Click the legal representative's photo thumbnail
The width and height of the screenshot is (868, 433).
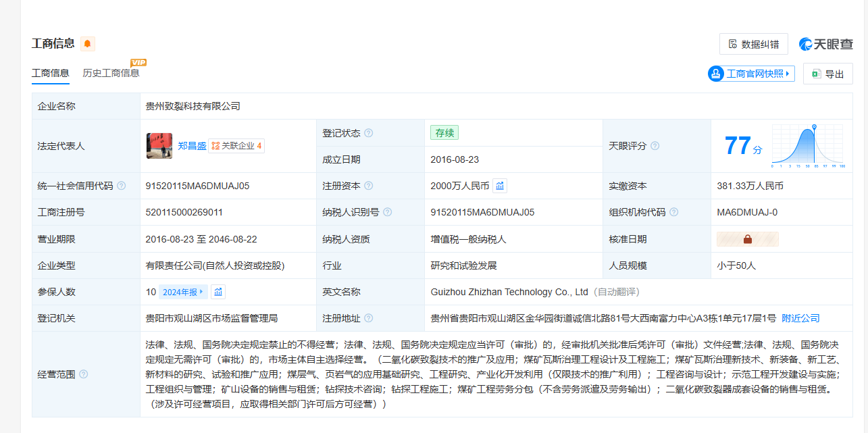159,146
